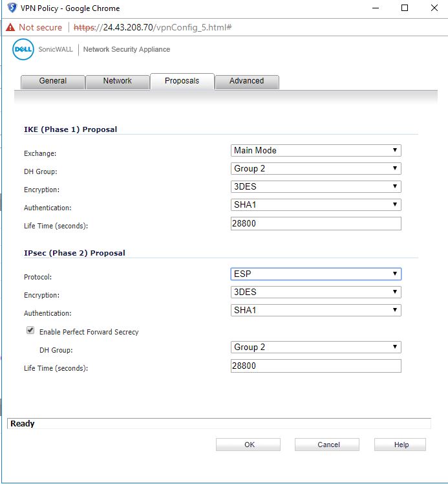Click the Dell logo icon

point(23,50)
